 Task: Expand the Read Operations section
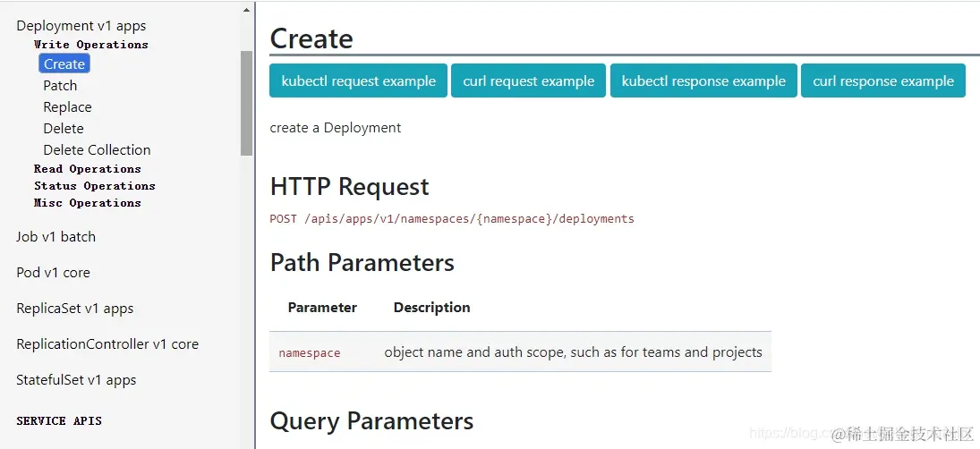(x=88, y=169)
